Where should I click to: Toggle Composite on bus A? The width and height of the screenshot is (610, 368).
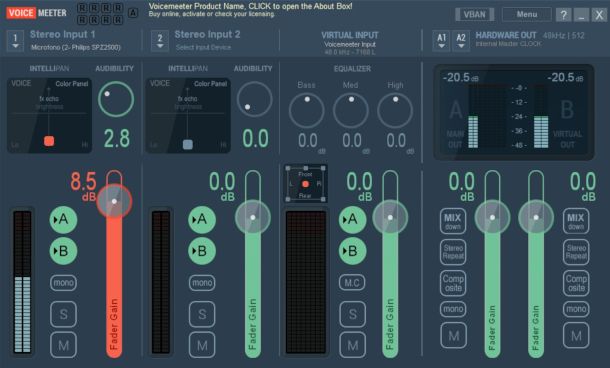tap(453, 283)
